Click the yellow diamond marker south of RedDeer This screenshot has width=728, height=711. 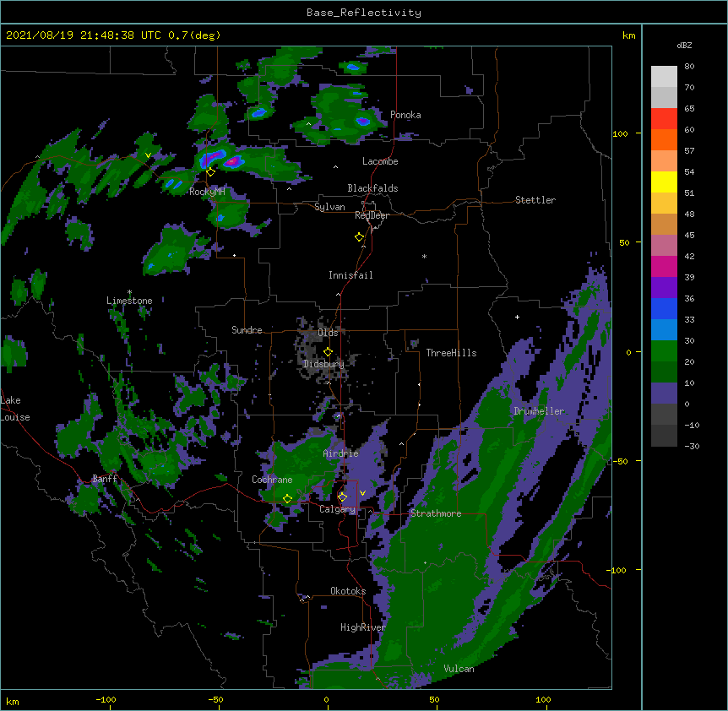360,237
